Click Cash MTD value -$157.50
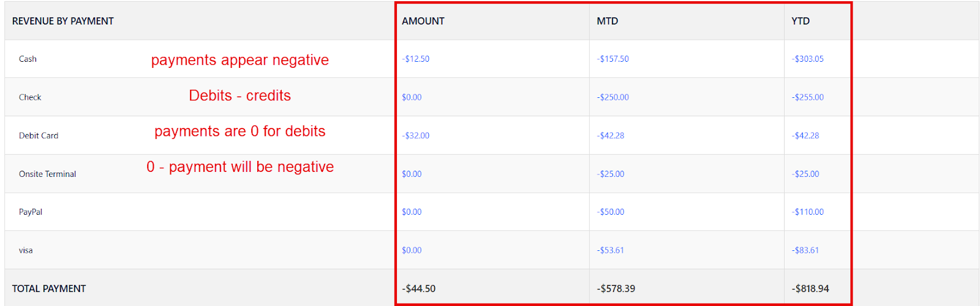980x306 pixels. (612, 59)
